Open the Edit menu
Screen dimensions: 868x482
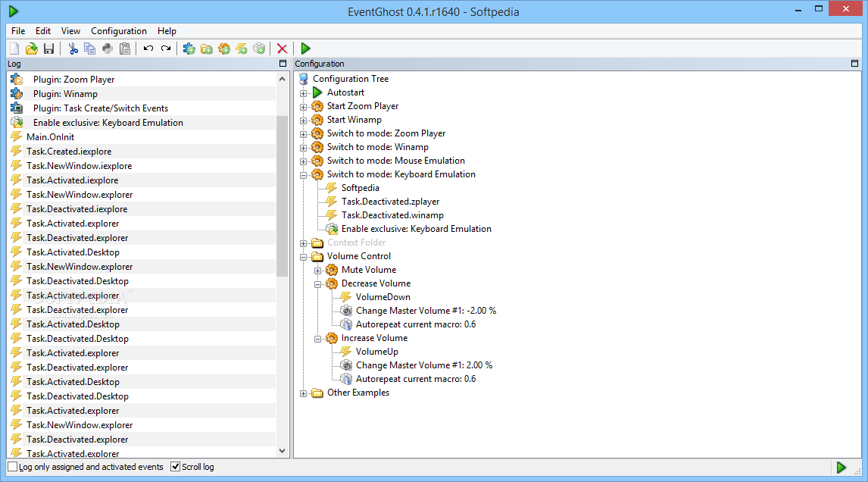click(43, 31)
